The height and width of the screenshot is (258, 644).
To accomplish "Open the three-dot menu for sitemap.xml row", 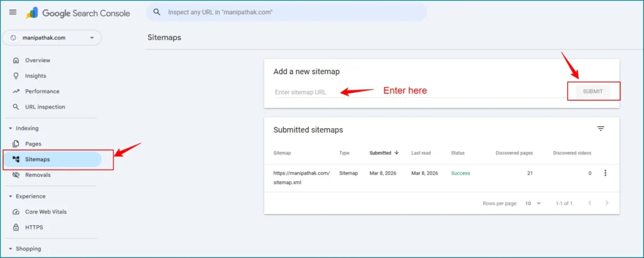I will coord(605,173).
